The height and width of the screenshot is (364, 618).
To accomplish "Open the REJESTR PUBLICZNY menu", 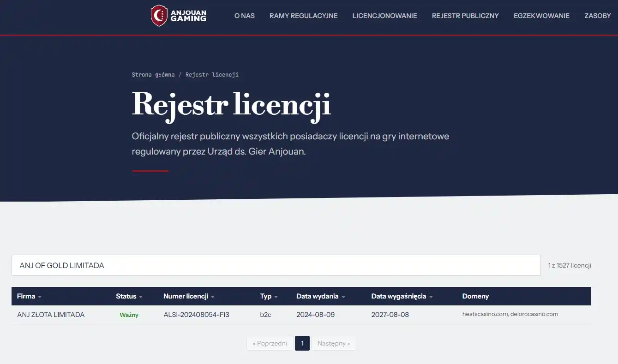I will [465, 16].
